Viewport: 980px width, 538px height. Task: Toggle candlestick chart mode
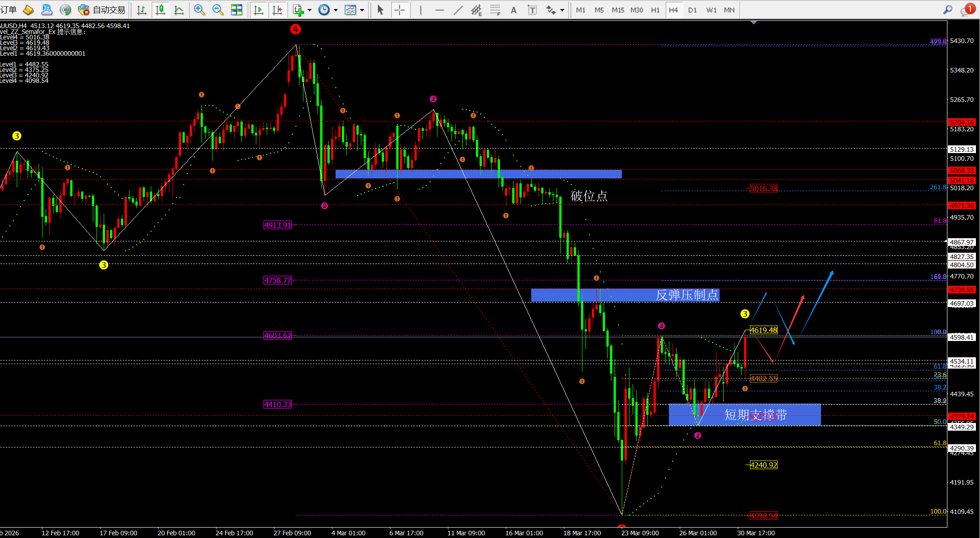pyautogui.click(x=160, y=10)
